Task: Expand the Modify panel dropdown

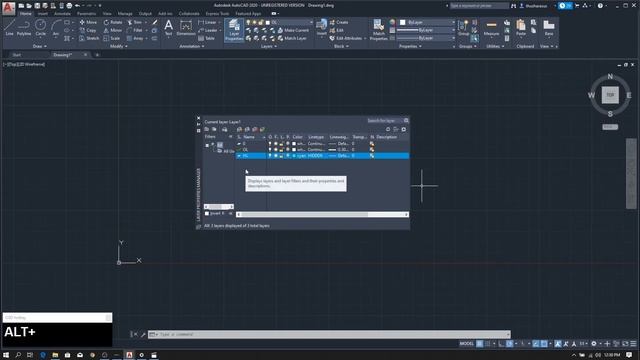Action: 119,46
